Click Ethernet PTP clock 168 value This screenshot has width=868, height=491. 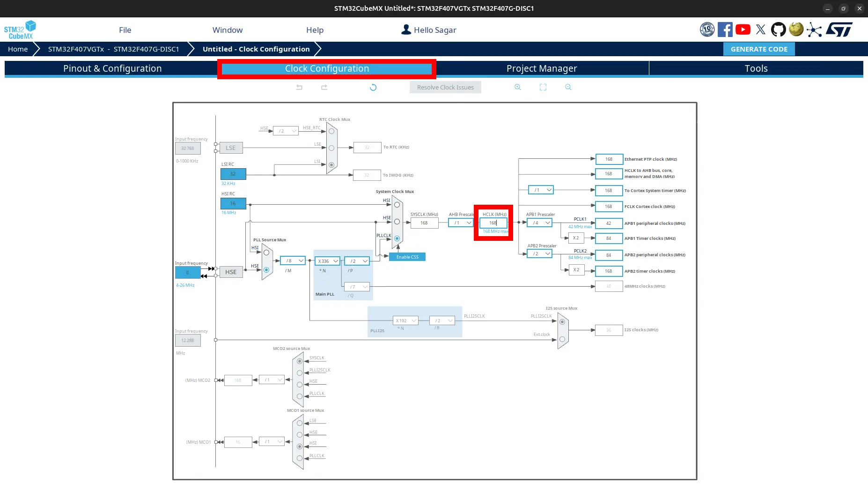pos(609,159)
